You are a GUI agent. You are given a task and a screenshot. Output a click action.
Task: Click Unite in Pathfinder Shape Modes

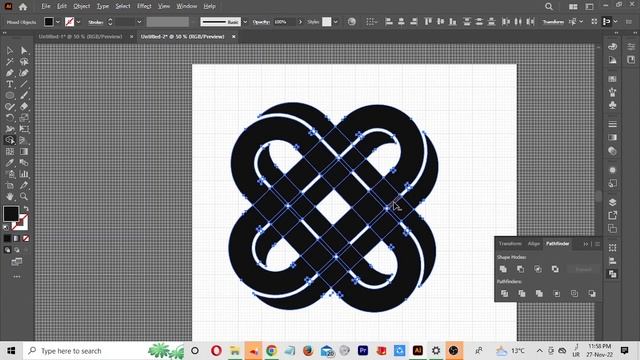pos(503,269)
